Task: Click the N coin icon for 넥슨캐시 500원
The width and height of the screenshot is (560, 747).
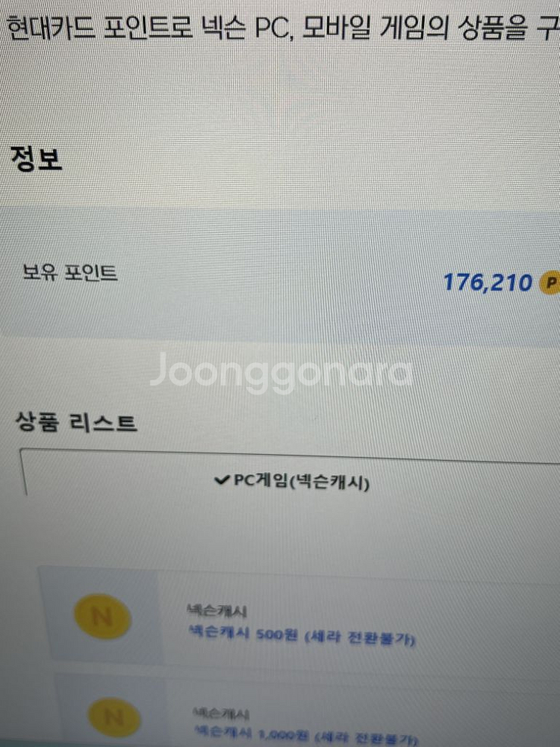Action: point(102,616)
